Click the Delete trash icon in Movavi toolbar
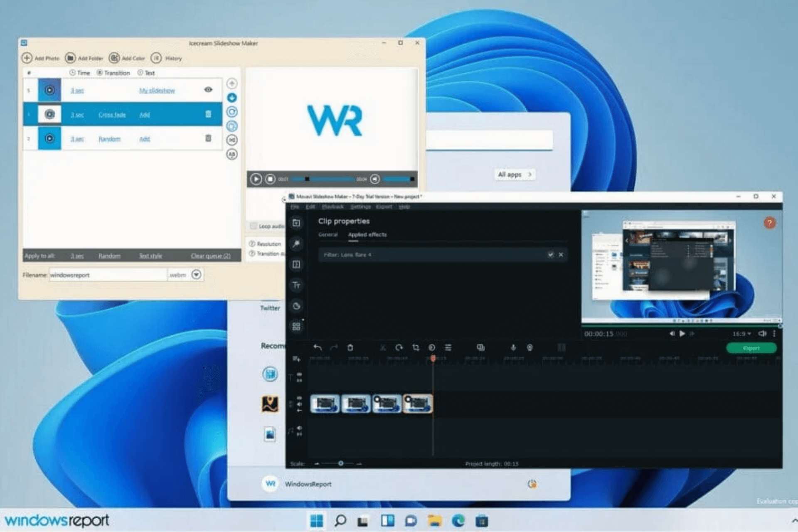Viewport: 798px width, 532px height. point(350,347)
